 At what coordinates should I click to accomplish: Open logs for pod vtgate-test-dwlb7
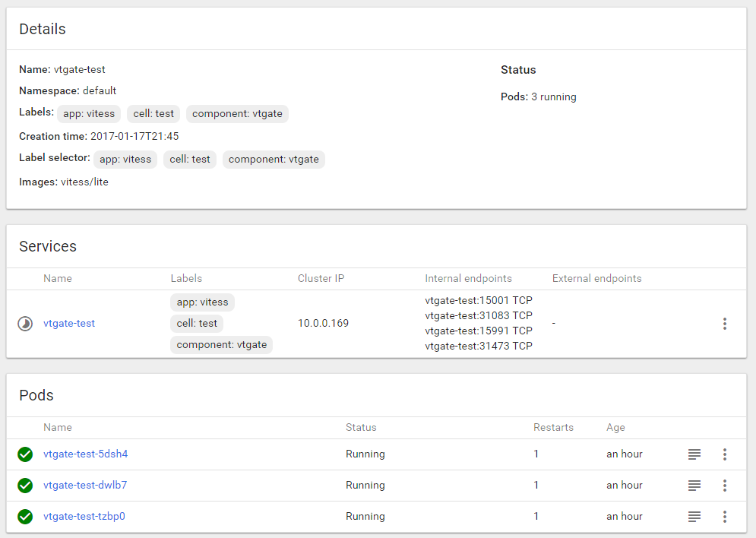[x=694, y=486]
